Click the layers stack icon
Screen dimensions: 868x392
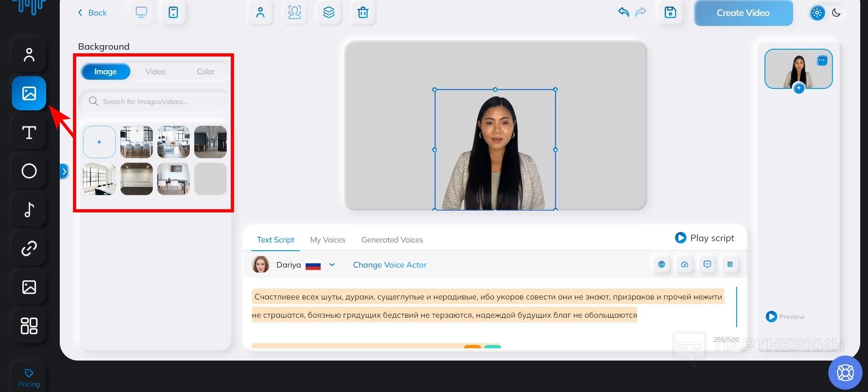(x=328, y=13)
